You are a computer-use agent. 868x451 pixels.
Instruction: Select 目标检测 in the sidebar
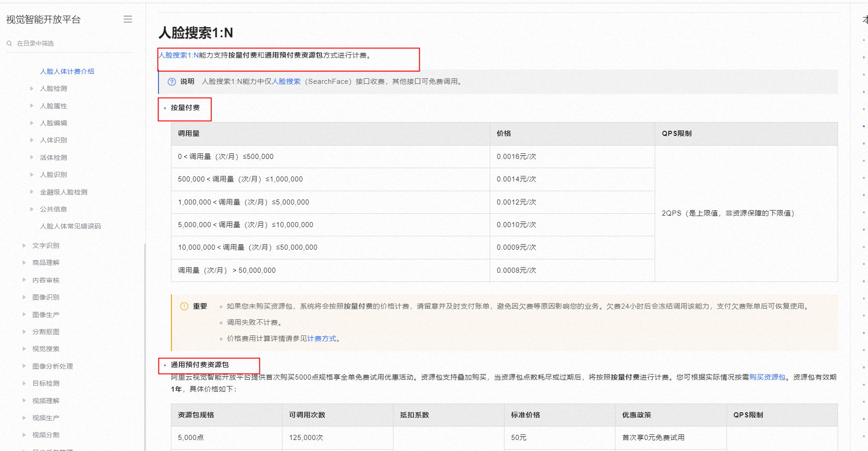[x=46, y=383]
